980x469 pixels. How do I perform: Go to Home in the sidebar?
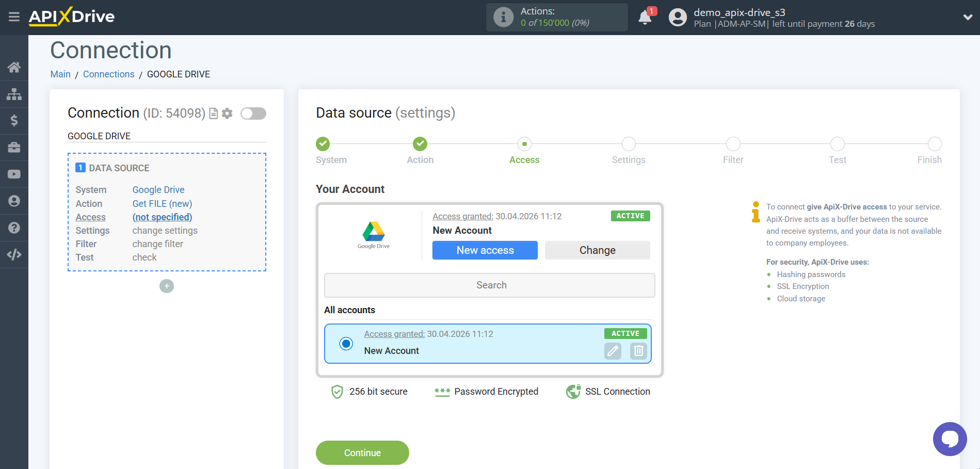click(14, 67)
